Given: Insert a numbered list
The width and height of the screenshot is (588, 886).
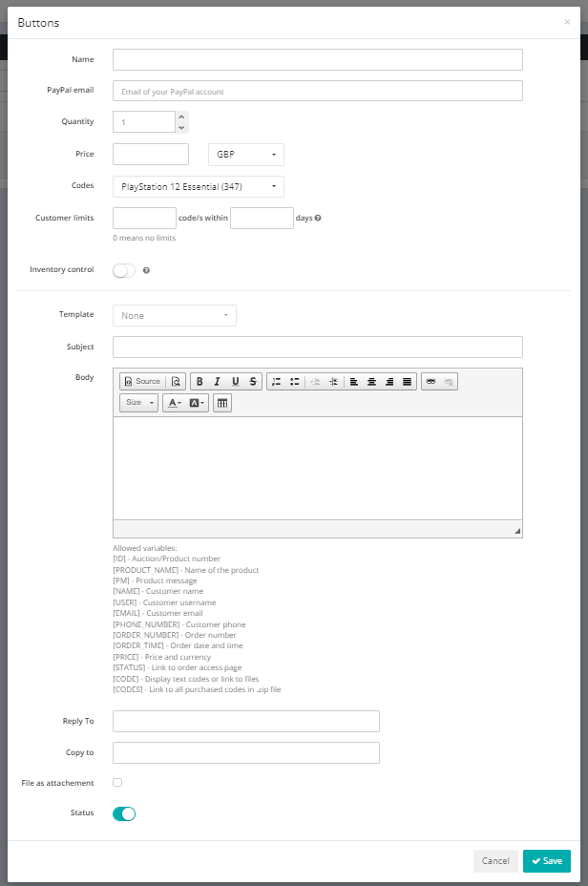Looking at the screenshot, I should pos(276,381).
